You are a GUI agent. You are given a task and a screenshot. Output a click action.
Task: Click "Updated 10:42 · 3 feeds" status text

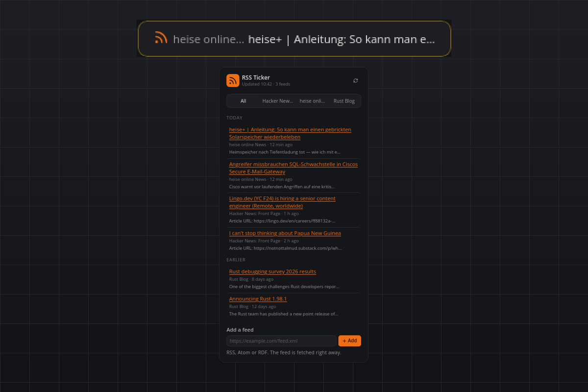click(266, 84)
